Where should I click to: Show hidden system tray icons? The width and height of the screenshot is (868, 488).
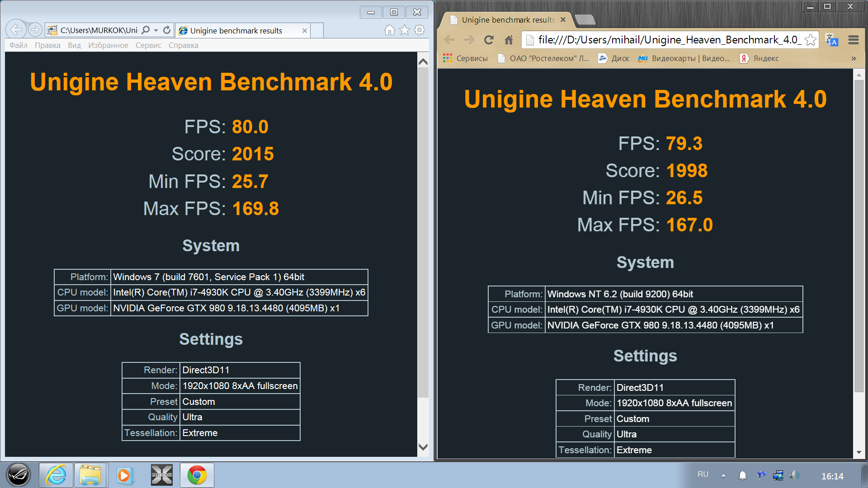point(723,475)
